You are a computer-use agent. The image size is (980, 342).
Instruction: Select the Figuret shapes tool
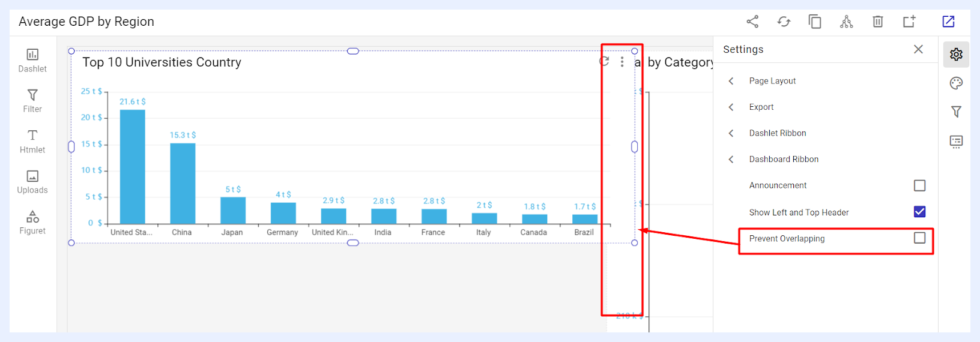tap(32, 223)
